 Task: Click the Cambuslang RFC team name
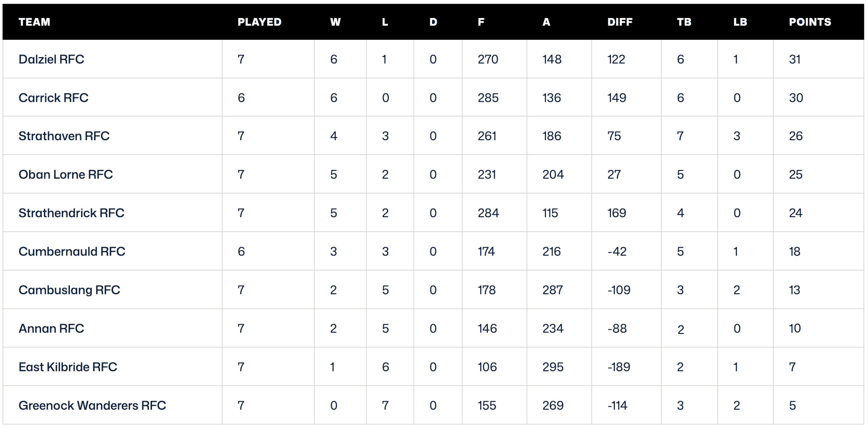click(69, 290)
